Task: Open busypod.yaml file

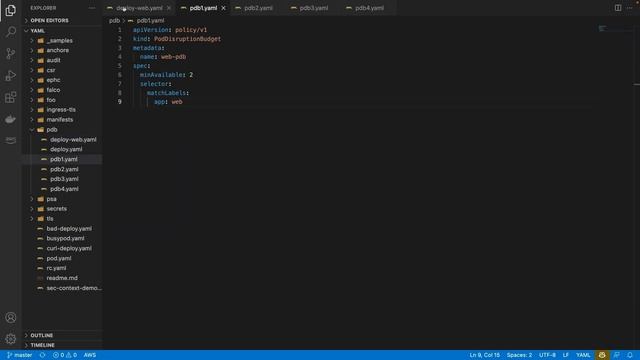Action: (65, 238)
